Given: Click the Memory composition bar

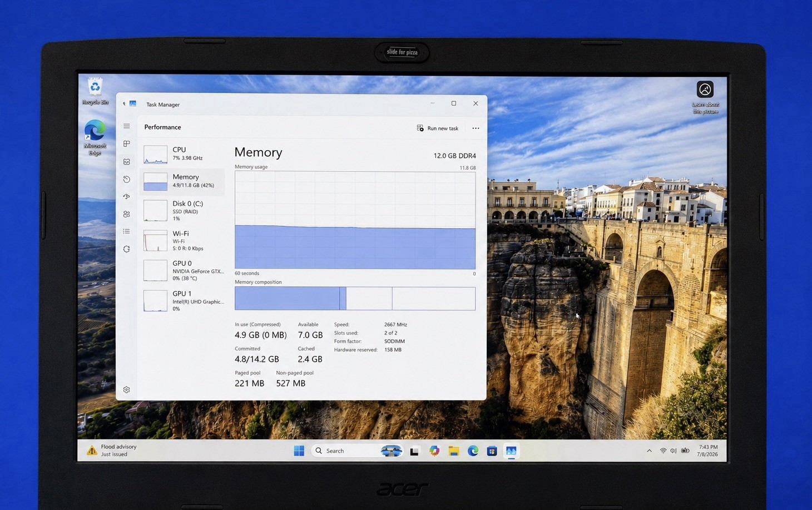Looking at the screenshot, I should (x=355, y=299).
